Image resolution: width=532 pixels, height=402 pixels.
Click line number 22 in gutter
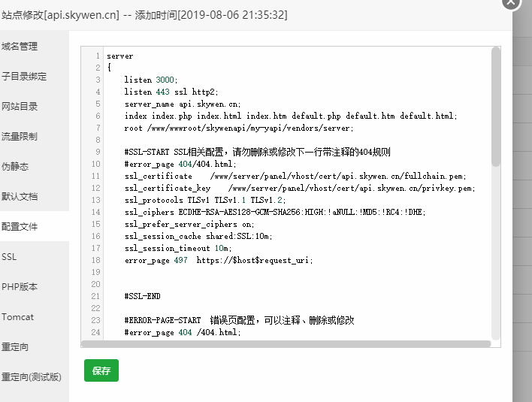pyautogui.click(x=95, y=308)
